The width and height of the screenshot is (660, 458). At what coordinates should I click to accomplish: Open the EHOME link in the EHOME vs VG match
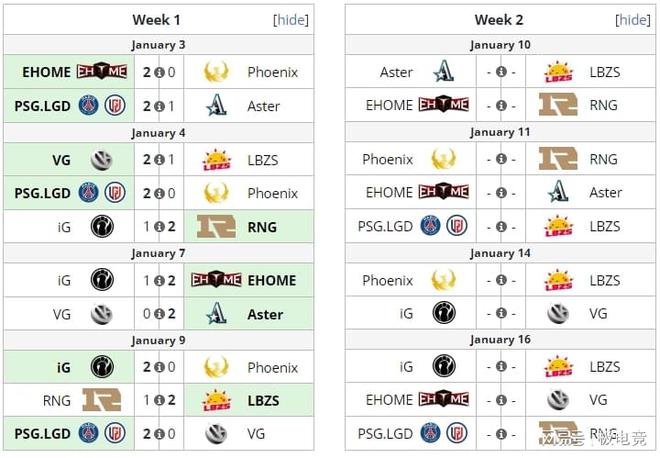pyautogui.click(x=389, y=400)
